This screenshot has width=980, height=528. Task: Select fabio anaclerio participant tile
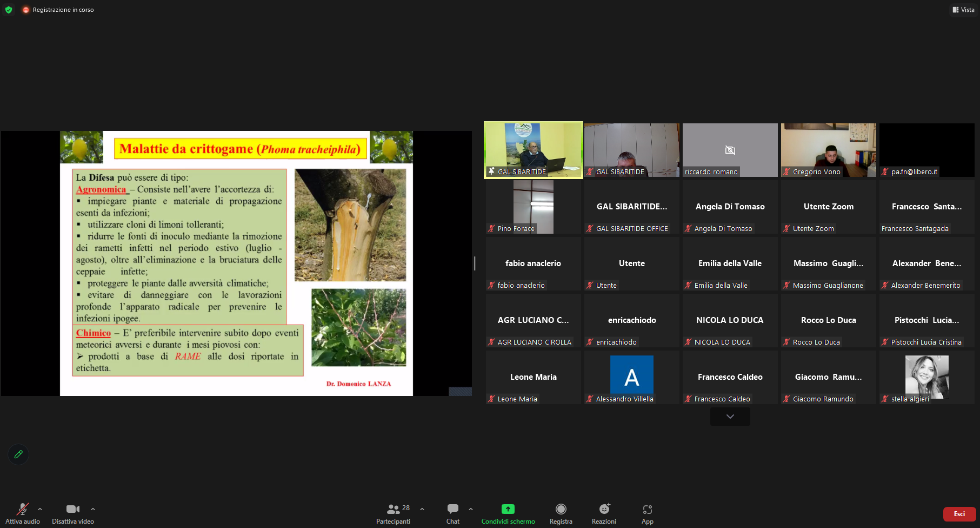click(534, 263)
